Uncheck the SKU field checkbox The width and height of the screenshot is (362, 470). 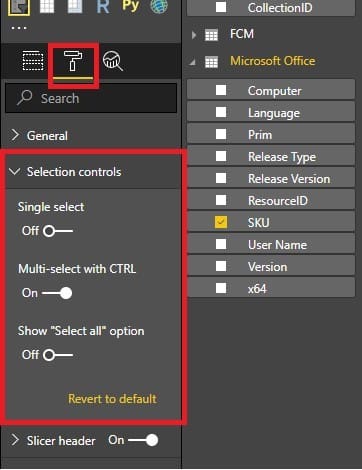[221, 222]
